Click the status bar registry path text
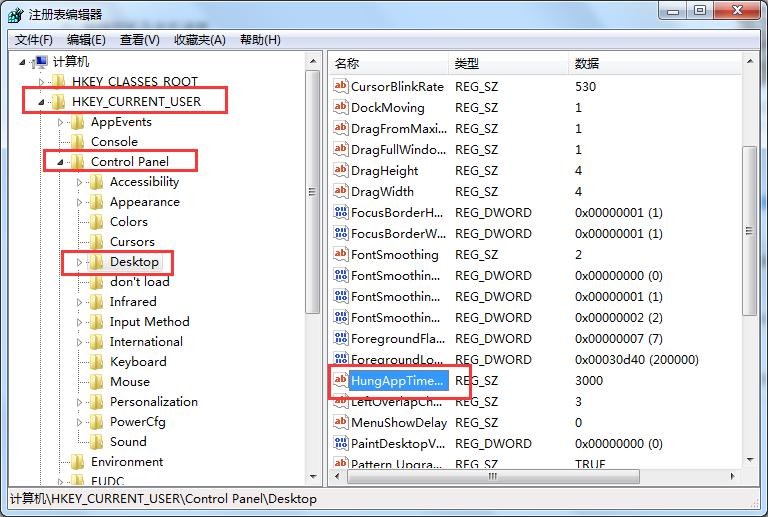 164,499
